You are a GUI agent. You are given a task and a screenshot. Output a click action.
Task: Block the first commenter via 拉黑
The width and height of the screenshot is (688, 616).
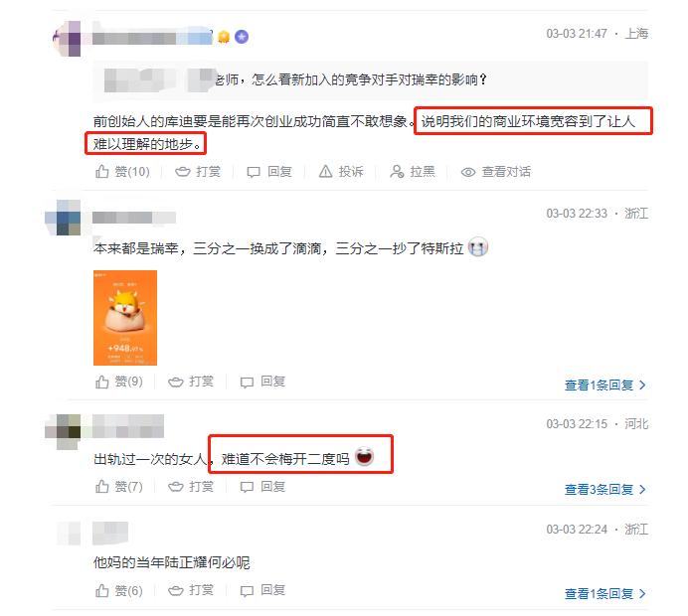(413, 172)
